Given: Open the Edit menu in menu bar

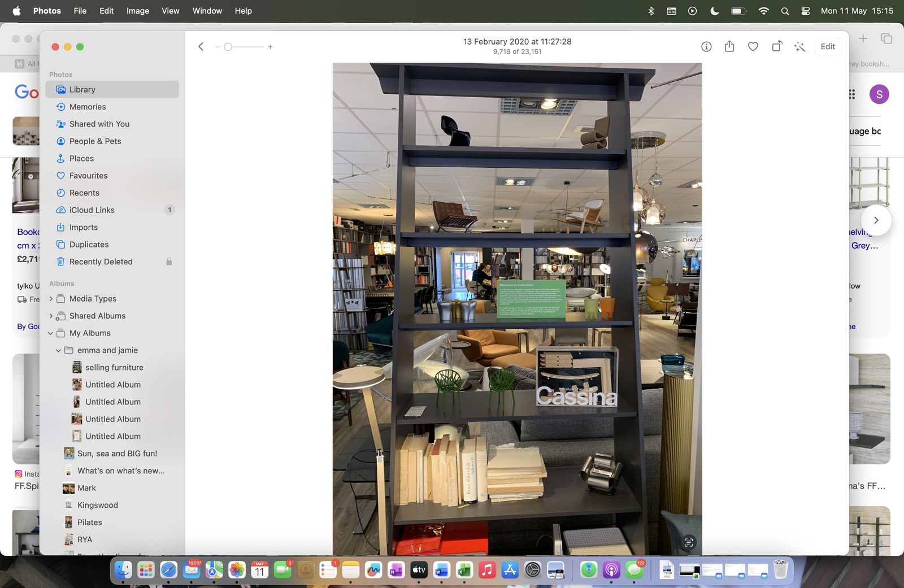Looking at the screenshot, I should pos(106,11).
